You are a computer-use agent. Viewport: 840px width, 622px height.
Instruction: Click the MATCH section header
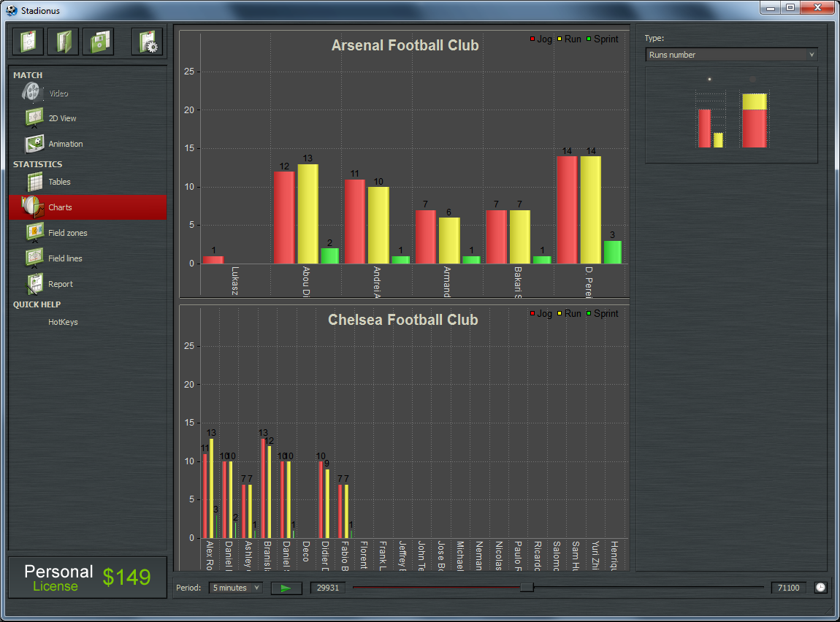click(28, 75)
